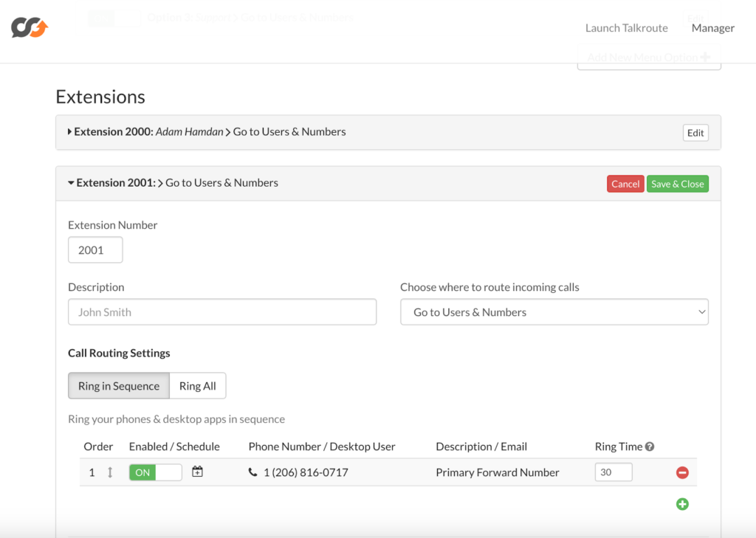This screenshot has height=538, width=756.
Task: Expand Extension 2000 Adam Hamdan panel
Action: pyautogui.click(x=69, y=131)
